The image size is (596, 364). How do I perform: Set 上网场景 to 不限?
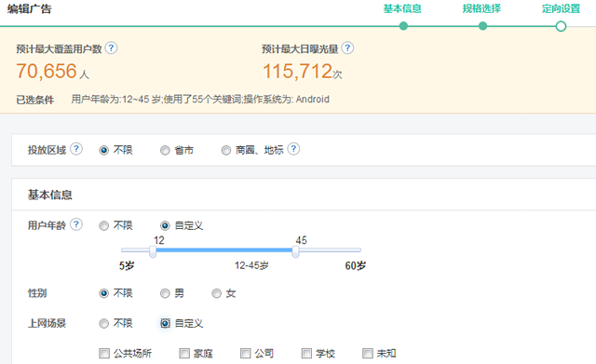(103, 324)
